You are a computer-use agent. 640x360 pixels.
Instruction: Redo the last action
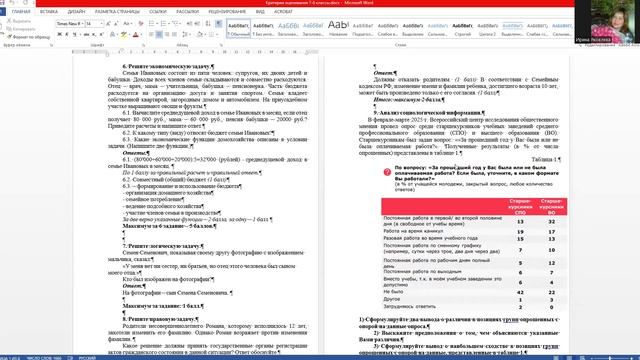[25, 3]
